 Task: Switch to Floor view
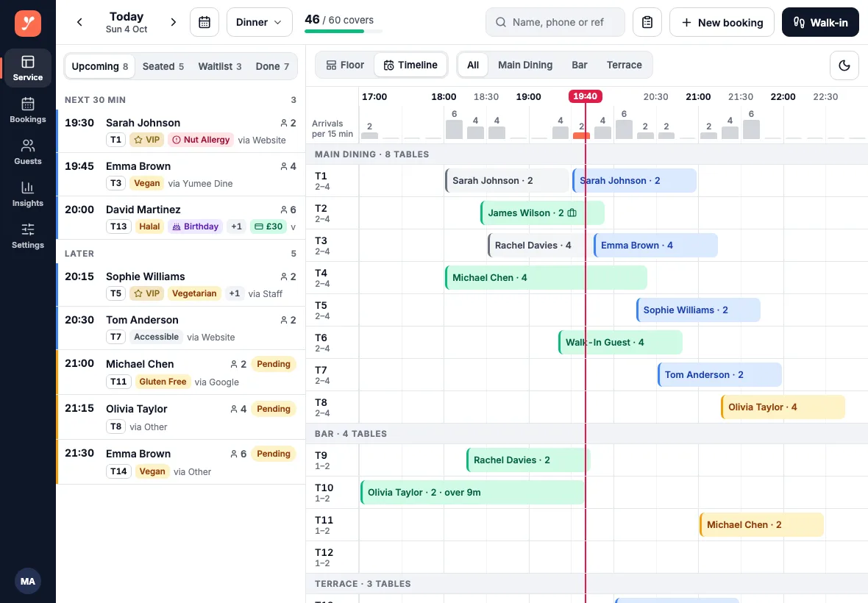click(x=346, y=65)
